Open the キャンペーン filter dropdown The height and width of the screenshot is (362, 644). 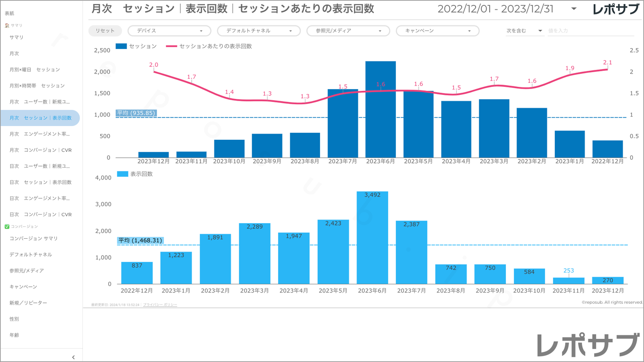(x=437, y=31)
